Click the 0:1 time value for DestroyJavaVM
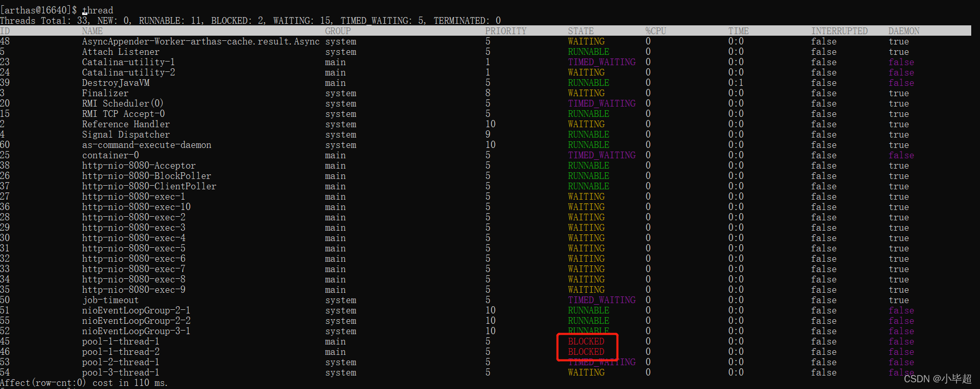The width and height of the screenshot is (980, 389). pos(736,83)
